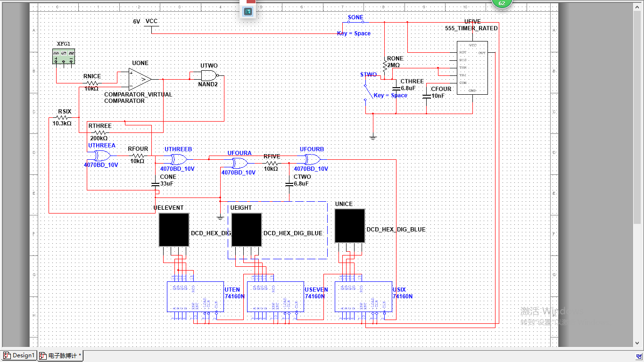This screenshot has height=362, width=644.
Task: Select the CTHREE 6.8uF capacitor
Action: coord(396,88)
